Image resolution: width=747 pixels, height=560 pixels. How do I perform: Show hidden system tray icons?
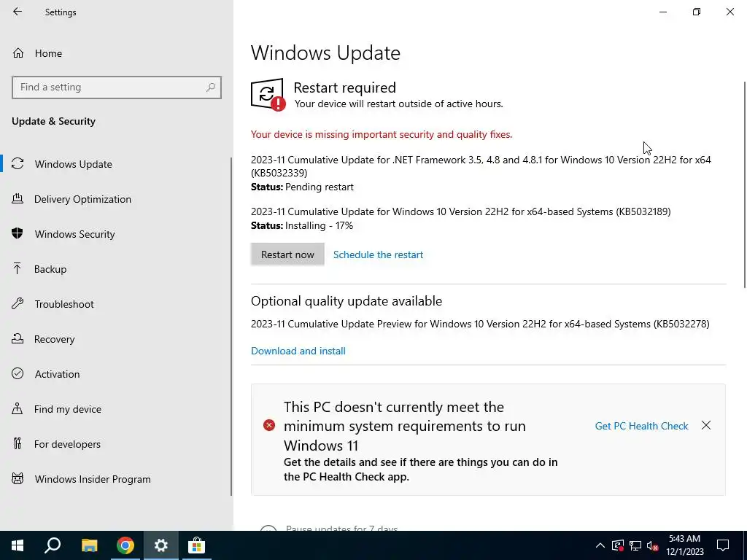coord(600,545)
